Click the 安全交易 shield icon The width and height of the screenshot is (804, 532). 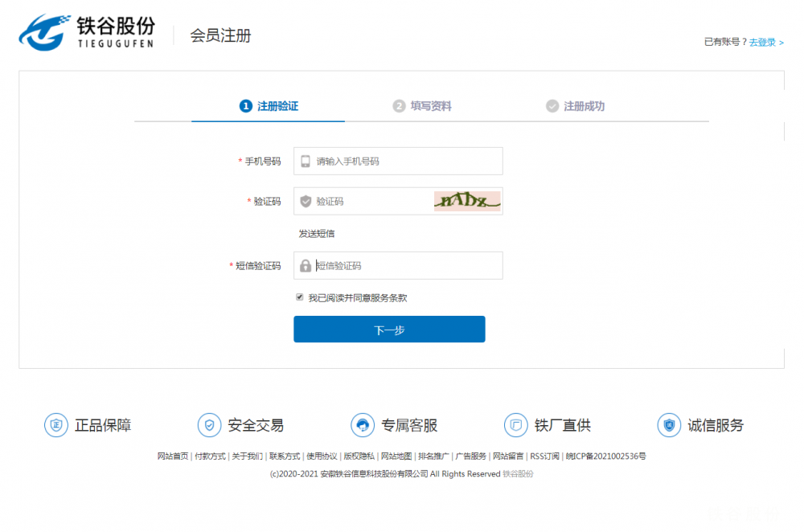click(x=209, y=425)
